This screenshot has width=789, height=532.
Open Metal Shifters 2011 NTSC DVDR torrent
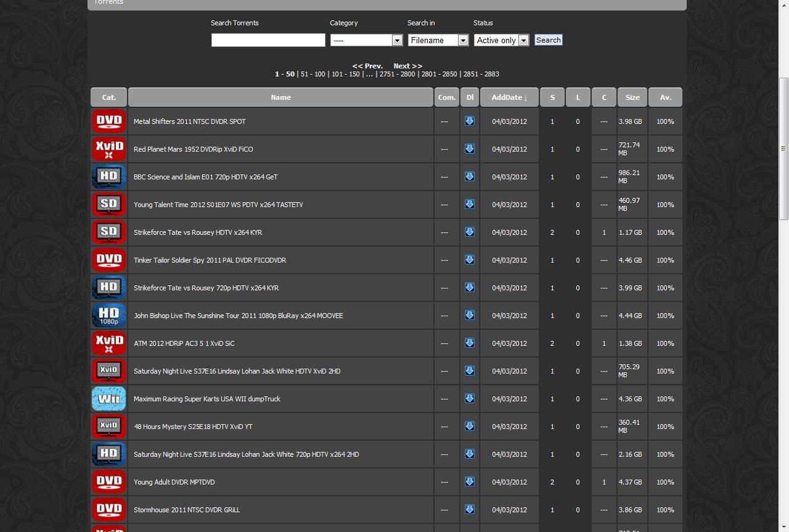point(189,121)
